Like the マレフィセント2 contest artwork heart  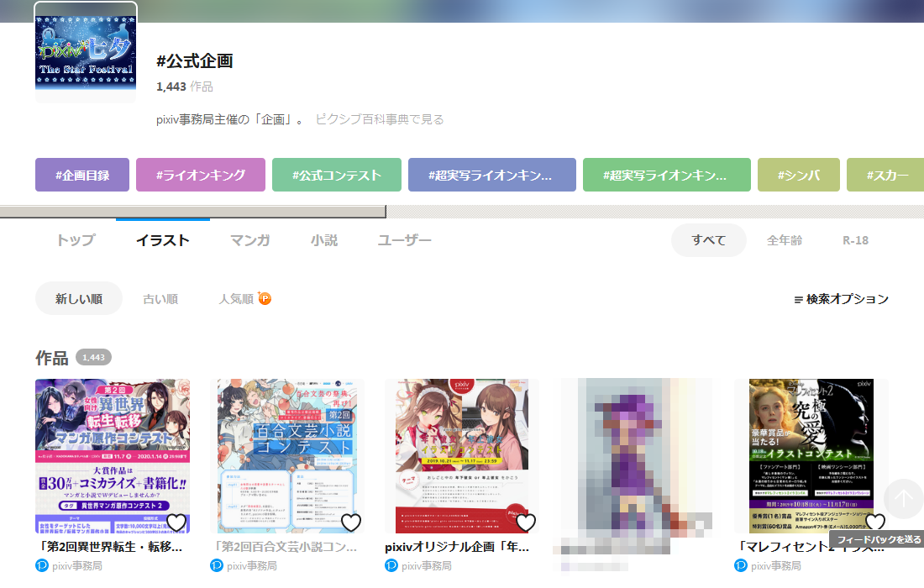pyautogui.click(x=875, y=522)
